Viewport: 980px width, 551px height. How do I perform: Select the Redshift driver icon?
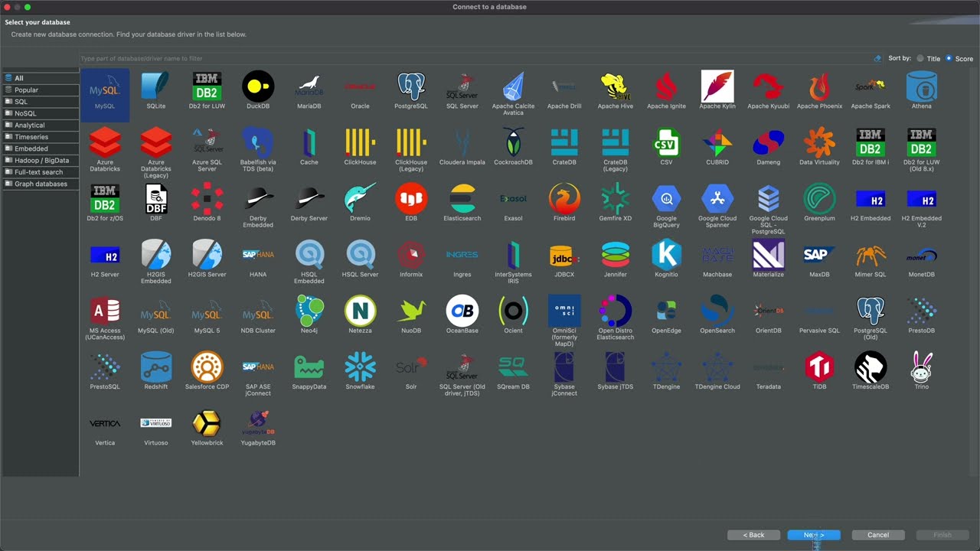click(155, 371)
